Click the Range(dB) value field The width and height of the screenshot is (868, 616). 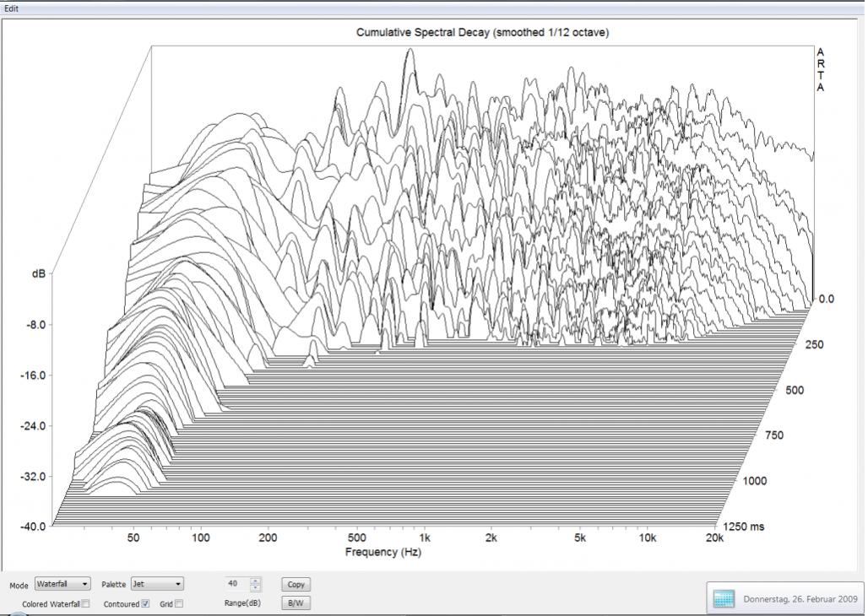click(x=237, y=584)
